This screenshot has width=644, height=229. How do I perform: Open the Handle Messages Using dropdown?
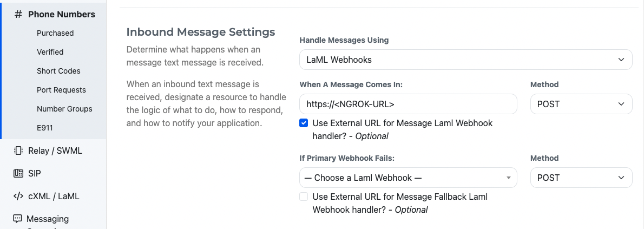click(x=465, y=60)
